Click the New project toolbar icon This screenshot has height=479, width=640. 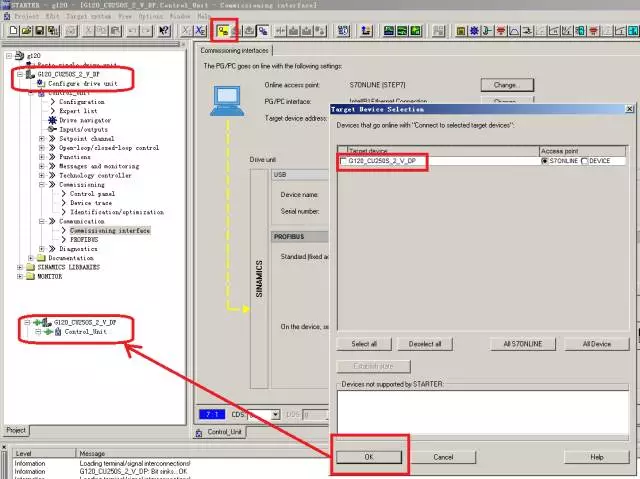pos(12,32)
